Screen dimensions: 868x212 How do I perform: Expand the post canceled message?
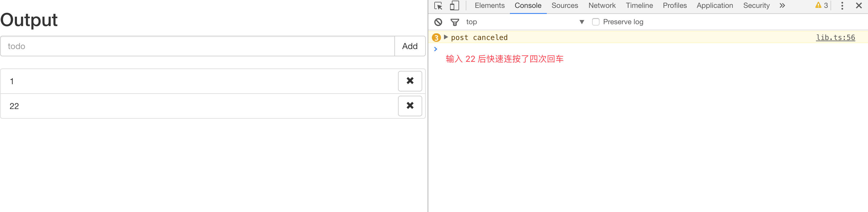click(446, 37)
